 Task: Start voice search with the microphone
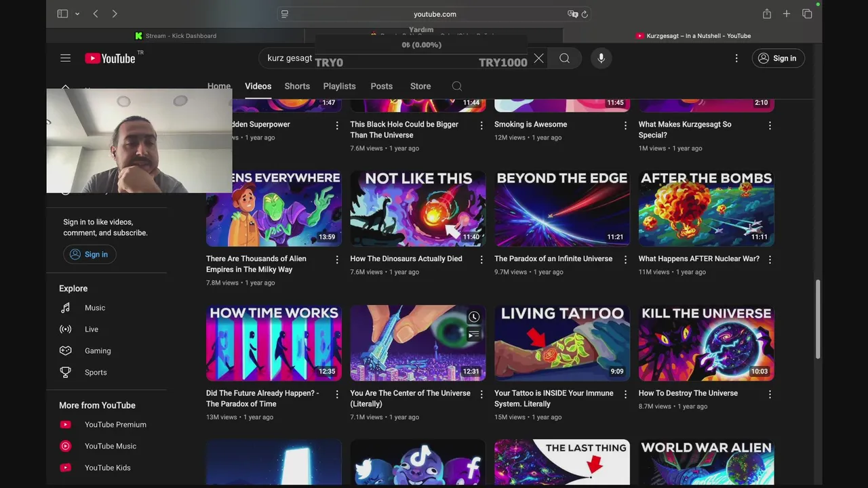(601, 58)
